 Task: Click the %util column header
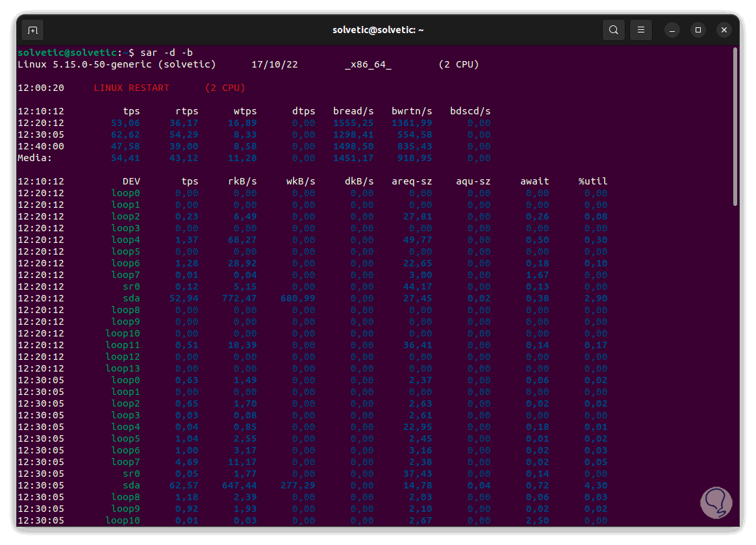593,181
